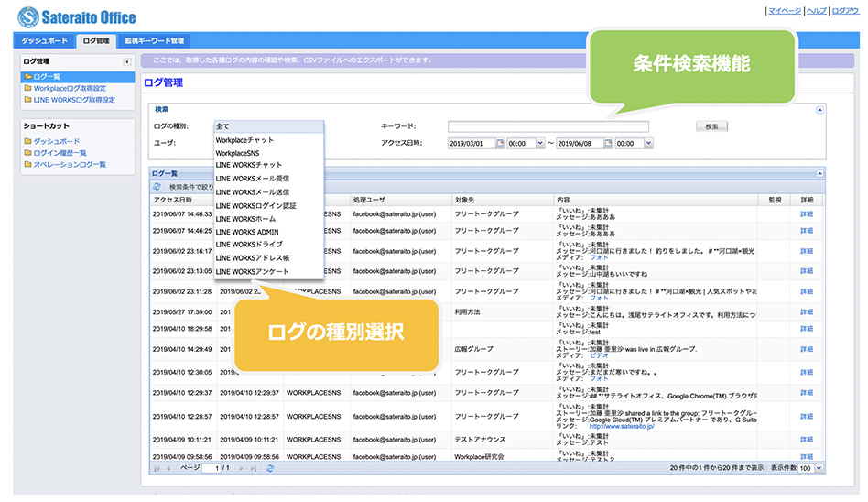This screenshot has height=502, width=868.
Task: Click the refresh icon in the pagination bar
Action: point(269,468)
